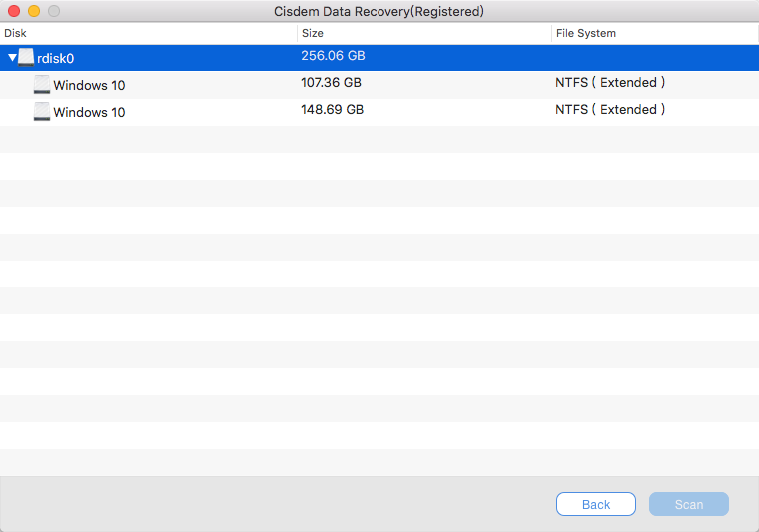The image size is (759, 532).
Task: Click NTFS ( Extended ) in 148.69 GB row
Action: point(610,110)
